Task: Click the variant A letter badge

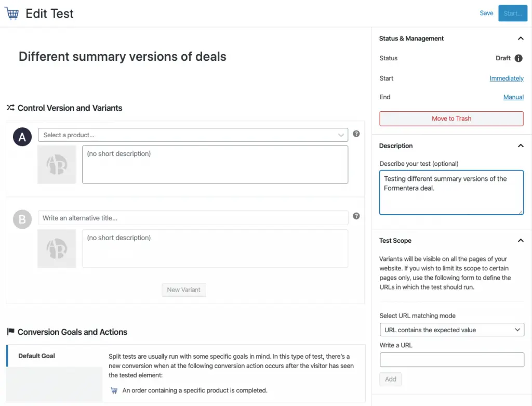Action: (x=22, y=137)
